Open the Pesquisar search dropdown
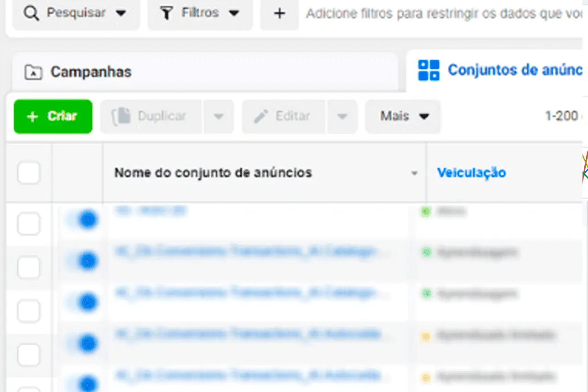588x392 pixels. 76,14
